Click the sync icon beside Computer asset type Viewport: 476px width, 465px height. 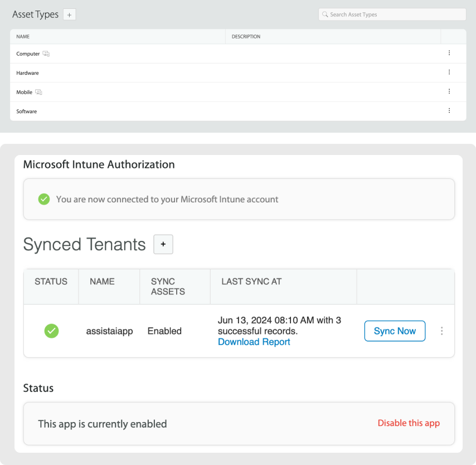[45, 54]
